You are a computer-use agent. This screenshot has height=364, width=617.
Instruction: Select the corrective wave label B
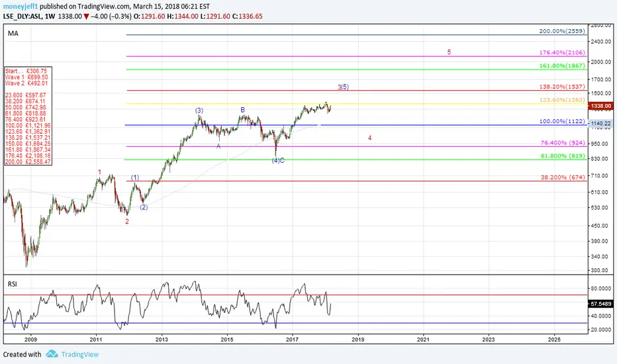coord(243,110)
